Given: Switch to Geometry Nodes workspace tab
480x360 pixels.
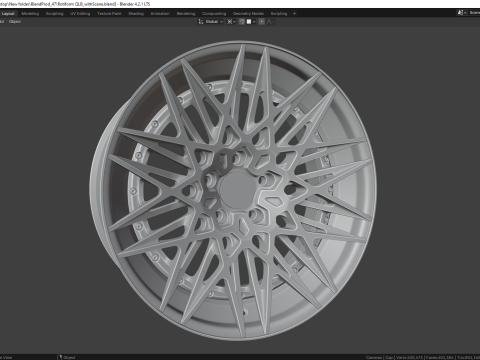Looking at the screenshot, I should pyautogui.click(x=248, y=14).
